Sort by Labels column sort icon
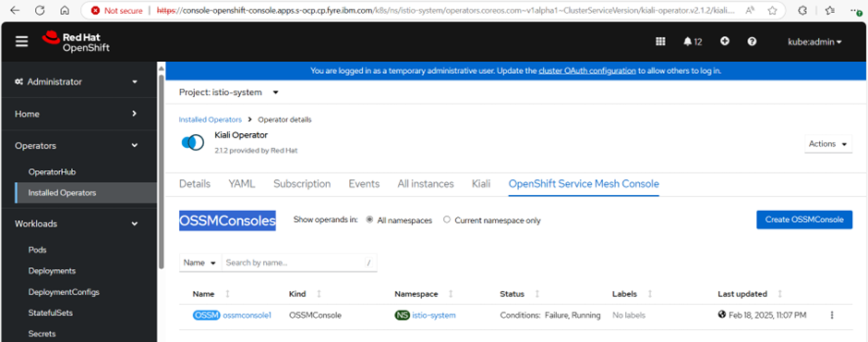The image size is (868, 342). [x=650, y=294]
